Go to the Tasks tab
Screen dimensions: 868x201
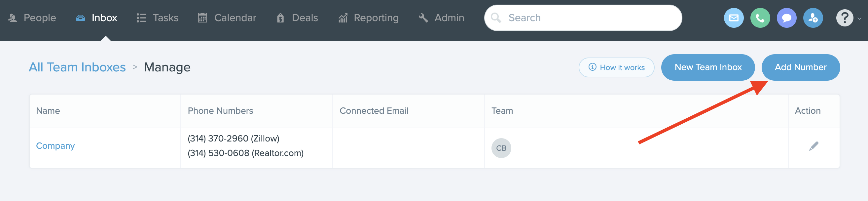point(157,18)
